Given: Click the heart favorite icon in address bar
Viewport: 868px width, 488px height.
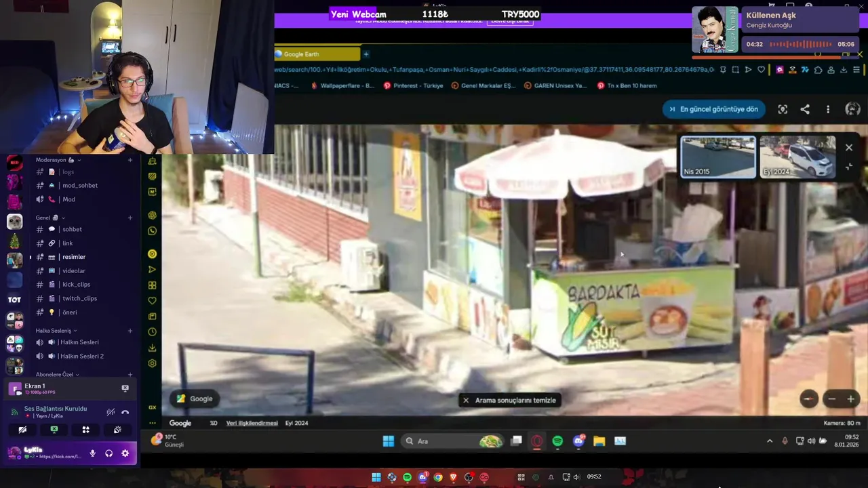Looking at the screenshot, I should pos(762,70).
